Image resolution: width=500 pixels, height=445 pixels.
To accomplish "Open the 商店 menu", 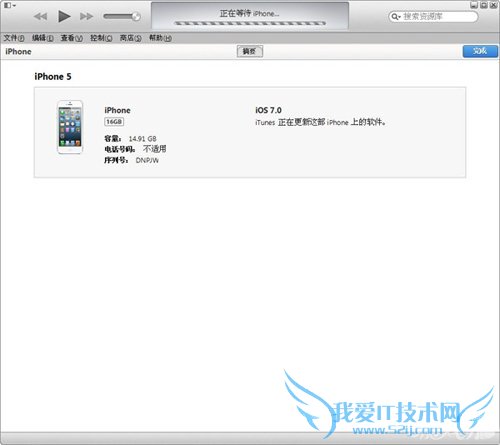I will click(x=130, y=38).
